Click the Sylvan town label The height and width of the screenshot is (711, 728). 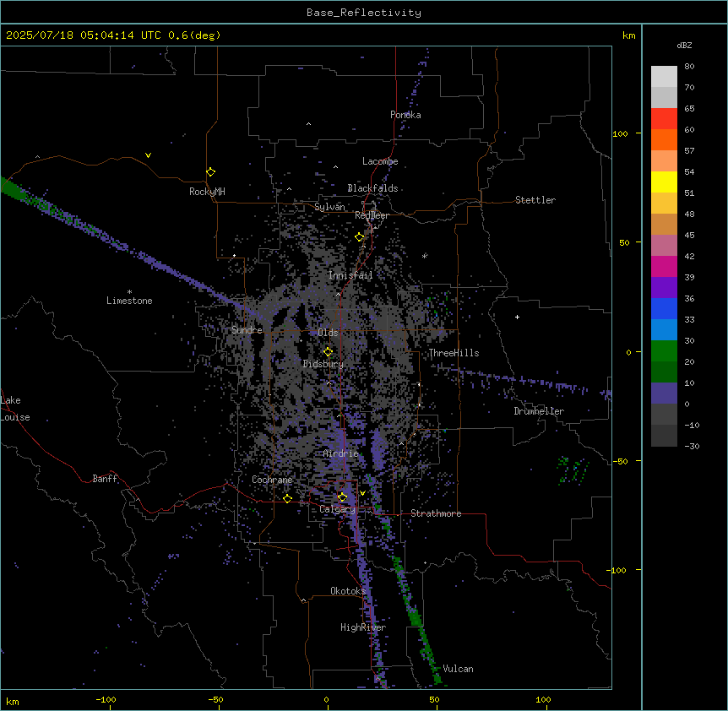[x=329, y=207]
